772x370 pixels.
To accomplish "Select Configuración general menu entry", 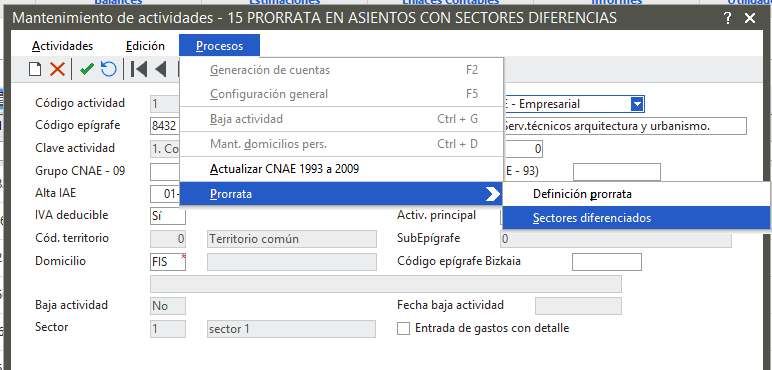I will pyautogui.click(x=341, y=93).
